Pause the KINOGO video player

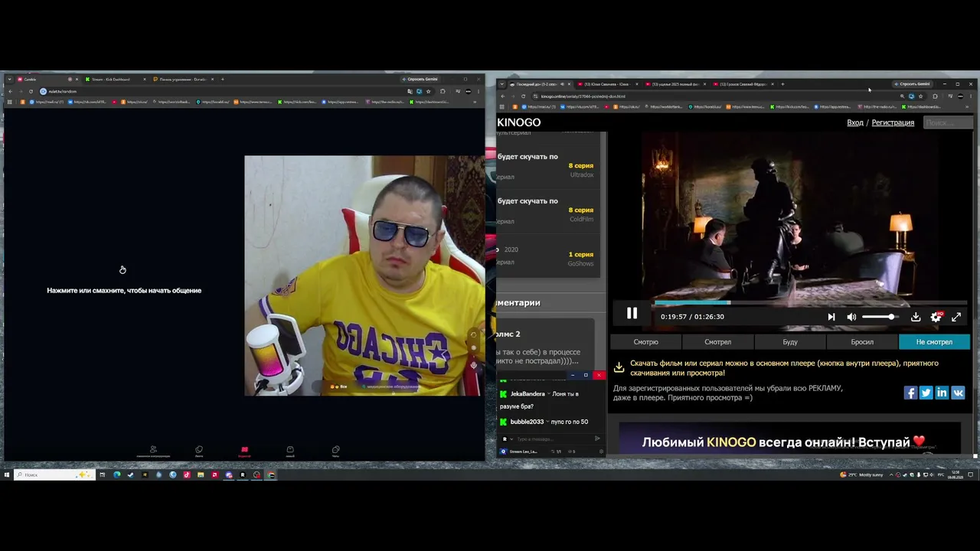tap(632, 313)
